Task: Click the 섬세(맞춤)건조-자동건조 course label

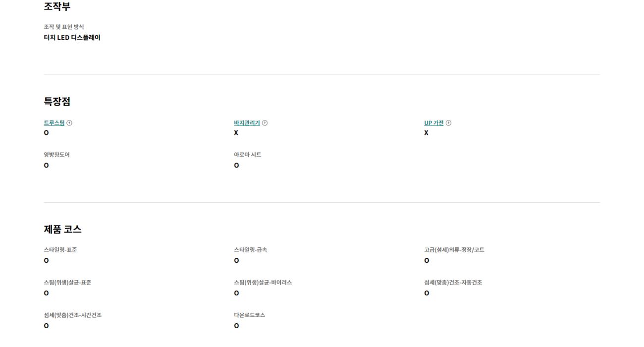Action: (x=453, y=283)
